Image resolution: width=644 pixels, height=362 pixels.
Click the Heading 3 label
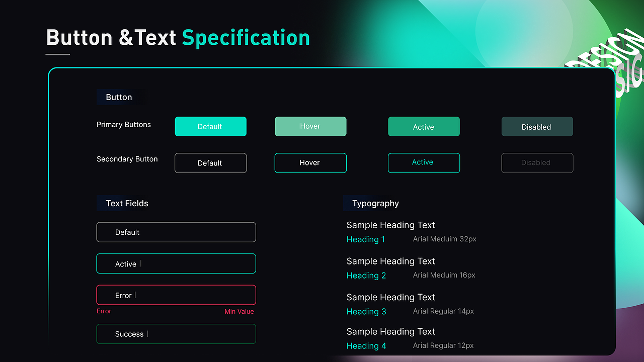coord(366,312)
